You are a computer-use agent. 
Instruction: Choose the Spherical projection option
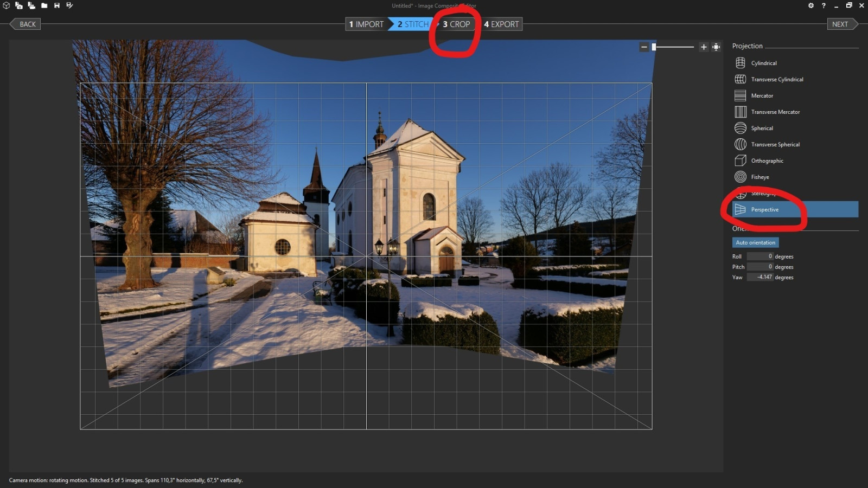[x=762, y=128]
